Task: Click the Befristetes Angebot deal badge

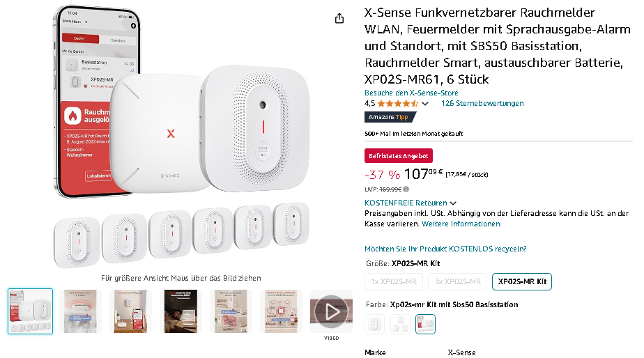Action: 399,156
